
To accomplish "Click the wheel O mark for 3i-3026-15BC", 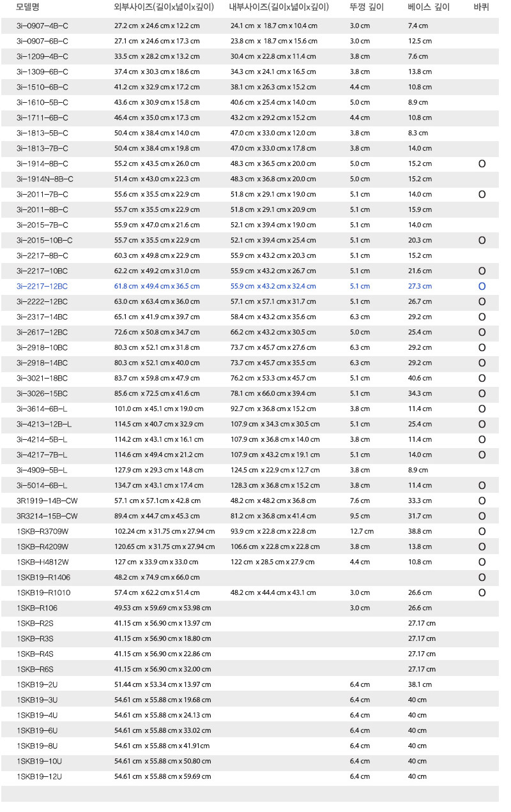I will (482, 394).
